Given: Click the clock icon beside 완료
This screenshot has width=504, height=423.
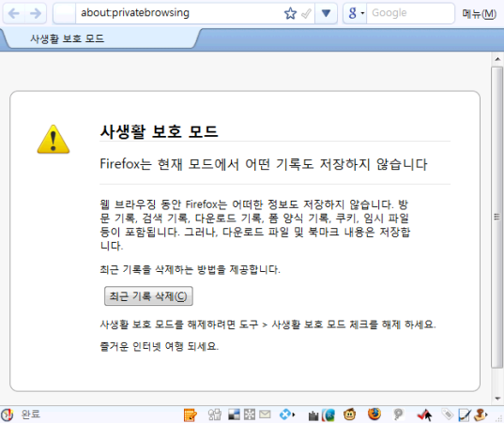Looking at the screenshot, I should point(8,415).
